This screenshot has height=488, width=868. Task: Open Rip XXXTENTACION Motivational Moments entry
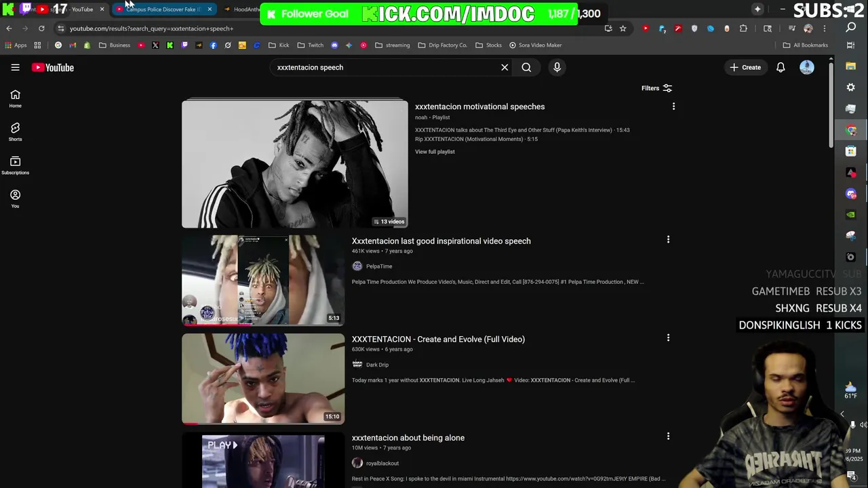click(x=476, y=139)
